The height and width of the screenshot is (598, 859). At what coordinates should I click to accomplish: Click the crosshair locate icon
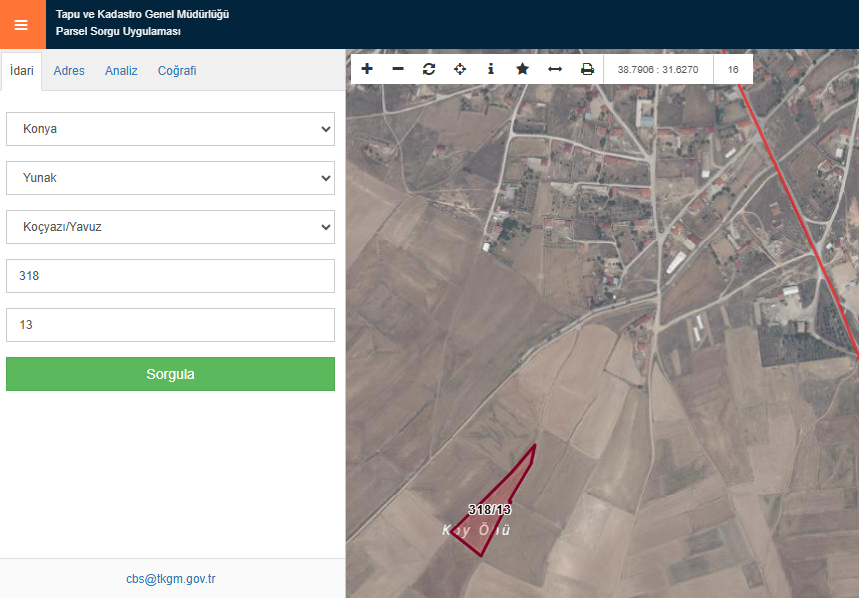click(460, 69)
